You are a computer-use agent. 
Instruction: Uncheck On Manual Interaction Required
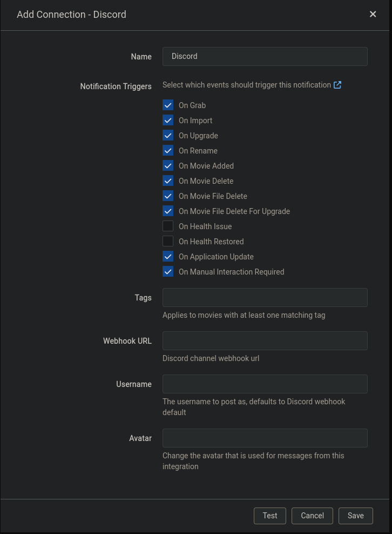[168, 271]
